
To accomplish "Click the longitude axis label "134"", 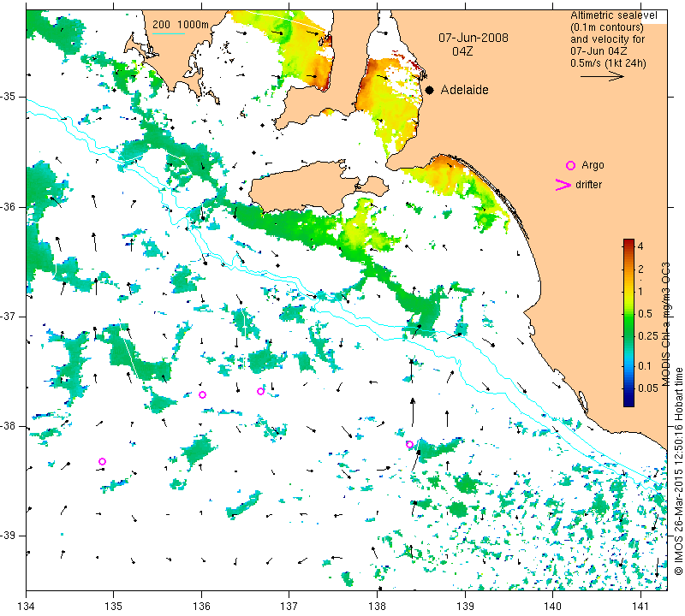I will tap(27, 607).
